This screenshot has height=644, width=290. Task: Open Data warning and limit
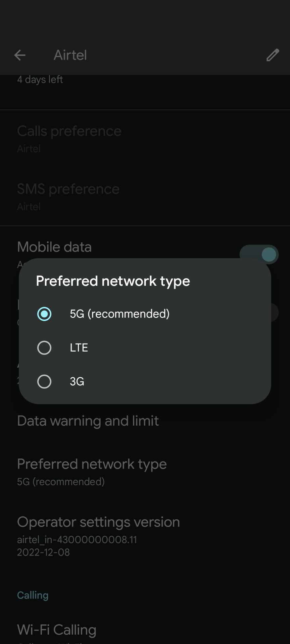point(145,421)
